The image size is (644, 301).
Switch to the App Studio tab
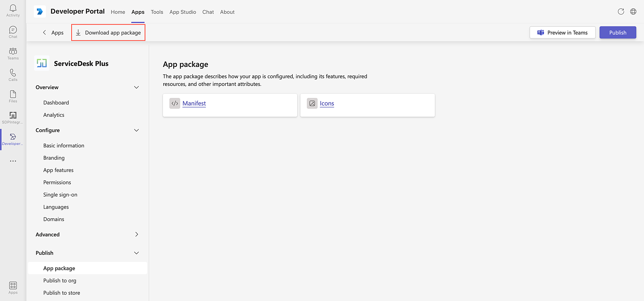click(x=183, y=12)
